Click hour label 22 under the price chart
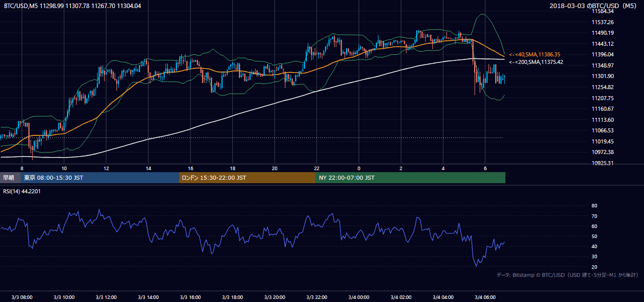 click(316, 168)
